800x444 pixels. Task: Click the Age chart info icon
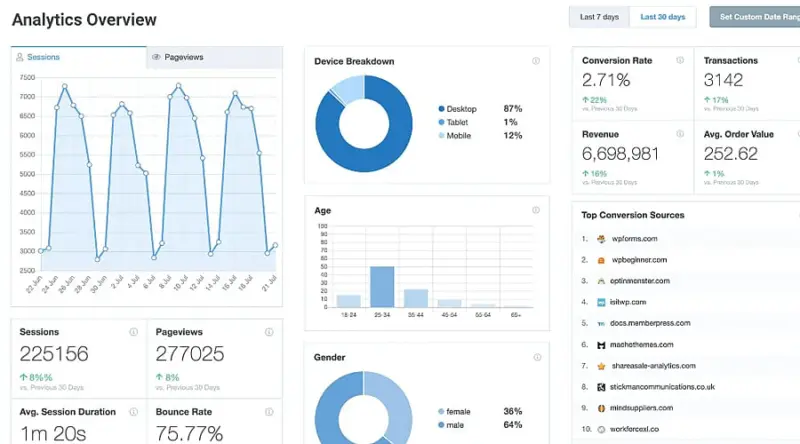[x=536, y=210]
